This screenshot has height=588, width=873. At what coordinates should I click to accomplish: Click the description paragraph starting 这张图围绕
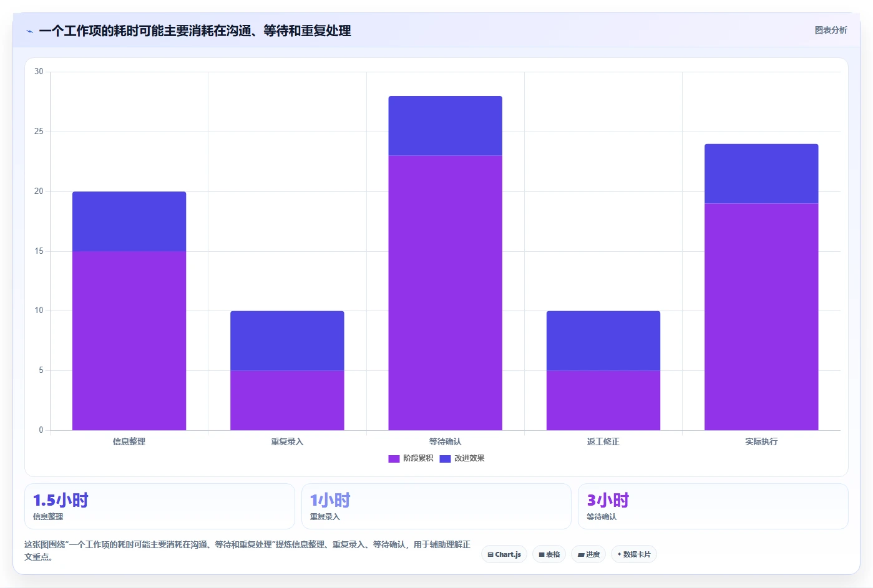(x=247, y=551)
